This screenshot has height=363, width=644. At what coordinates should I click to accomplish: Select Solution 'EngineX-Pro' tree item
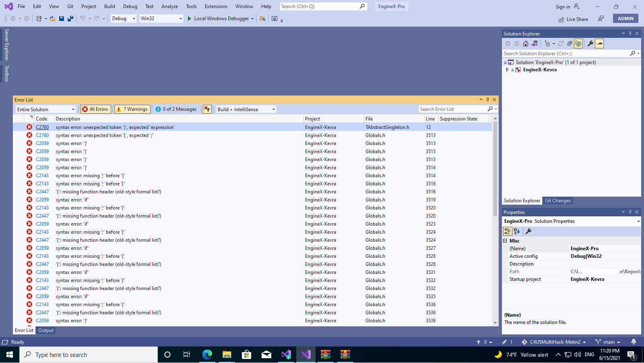tap(555, 62)
